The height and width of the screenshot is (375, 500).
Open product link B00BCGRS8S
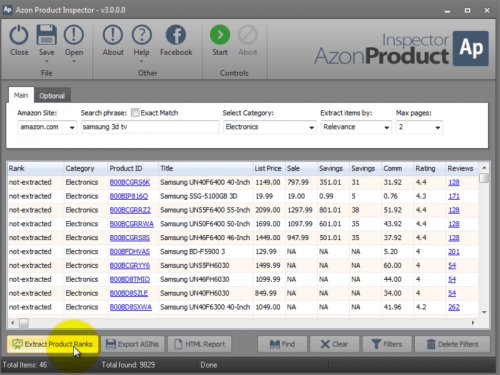[x=130, y=238]
